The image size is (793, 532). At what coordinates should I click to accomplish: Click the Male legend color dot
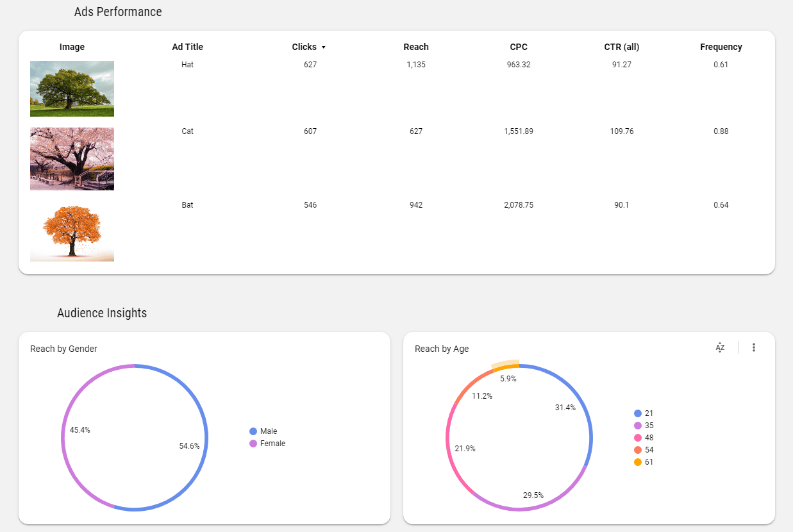click(253, 431)
